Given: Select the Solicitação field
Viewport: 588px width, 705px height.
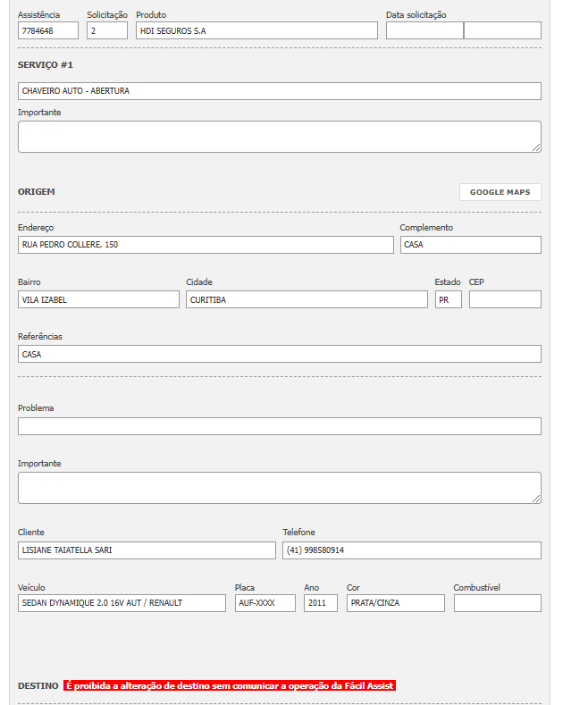Looking at the screenshot, I should pyautogui.click(x=107, y=30).
